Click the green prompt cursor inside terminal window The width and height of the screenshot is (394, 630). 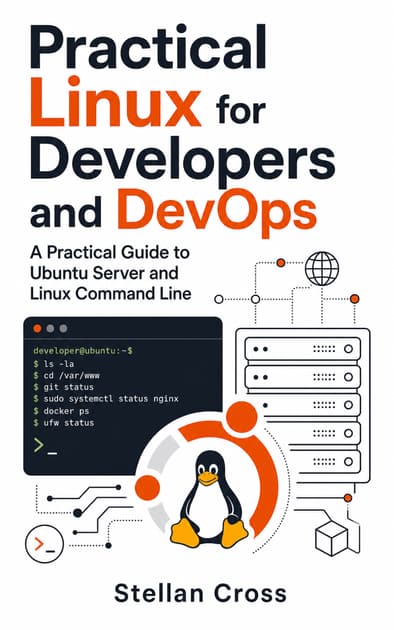45,446
